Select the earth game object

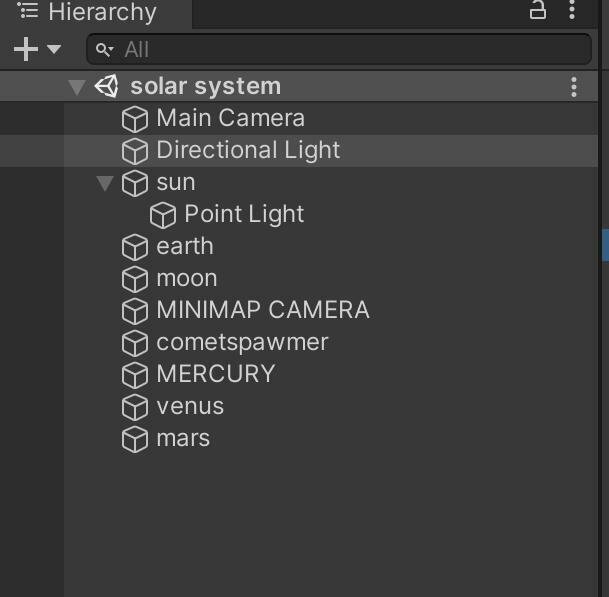tap(299, 247)
